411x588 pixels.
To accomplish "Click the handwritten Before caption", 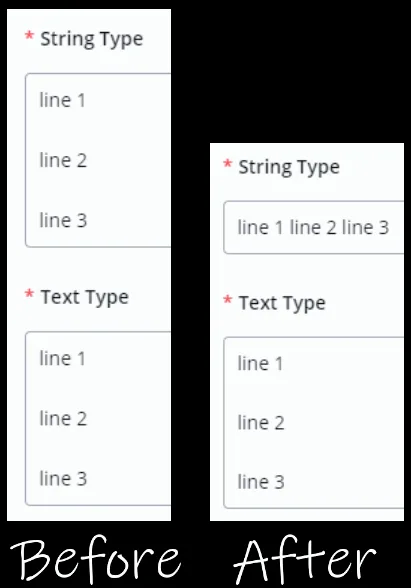I will coord(96,560).
